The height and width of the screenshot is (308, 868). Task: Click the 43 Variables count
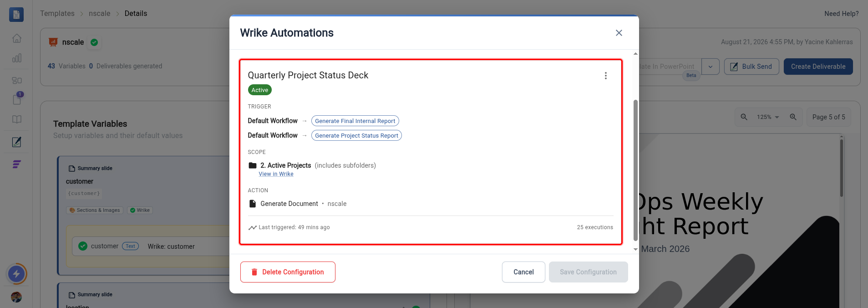click(x=66, y=66)
